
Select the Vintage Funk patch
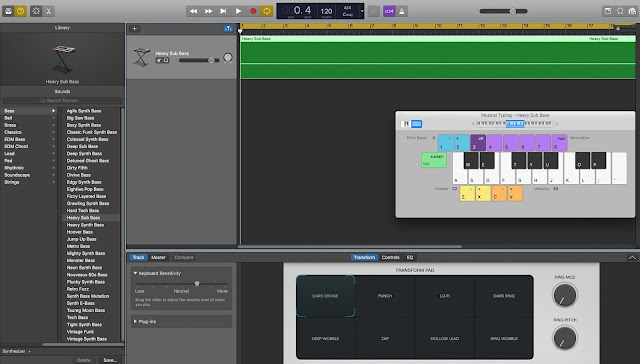(x=80, y=332)
